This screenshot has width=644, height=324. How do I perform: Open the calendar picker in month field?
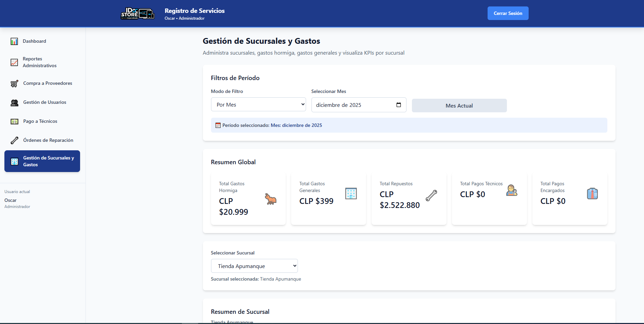tap(399, 105)
